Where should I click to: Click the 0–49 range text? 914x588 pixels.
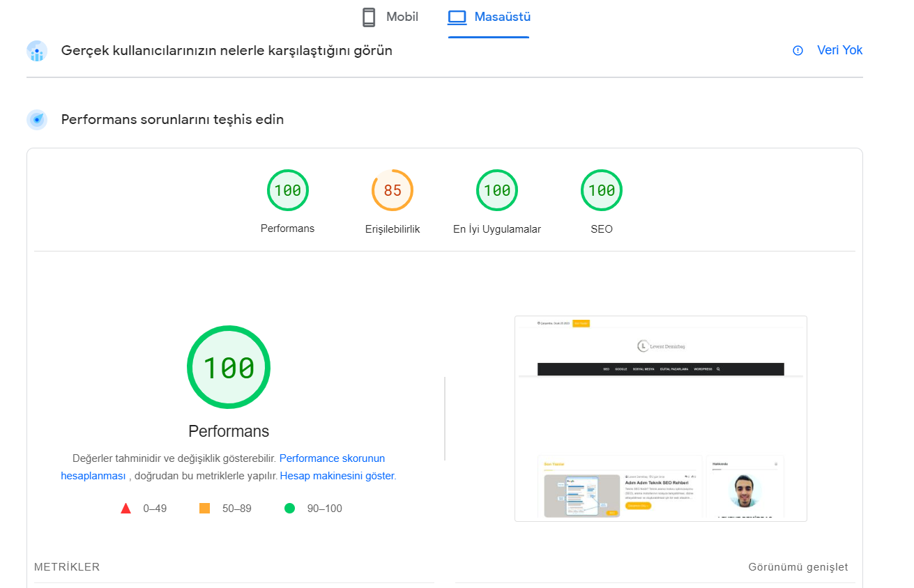[155, 509]
